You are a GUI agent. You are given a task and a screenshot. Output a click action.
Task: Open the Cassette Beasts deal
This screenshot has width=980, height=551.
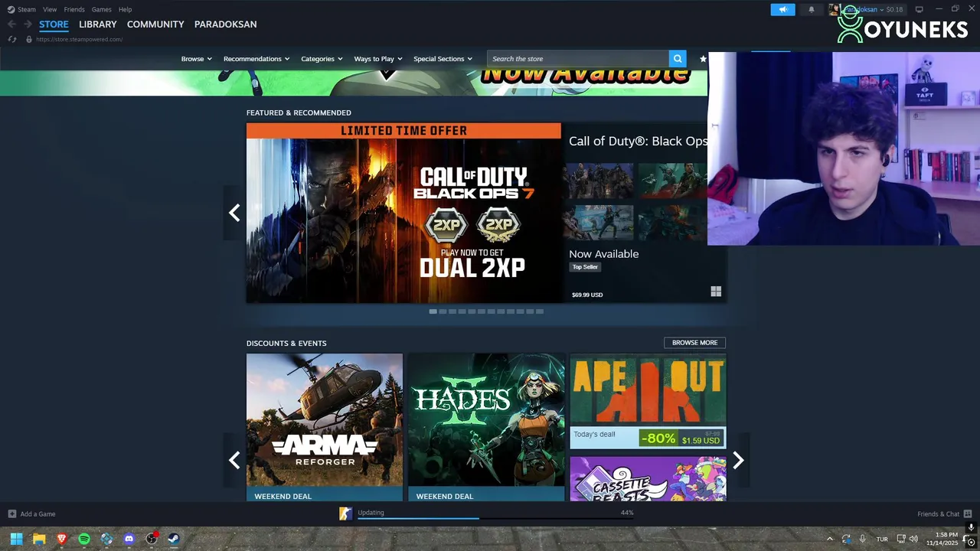coord(648,479)
